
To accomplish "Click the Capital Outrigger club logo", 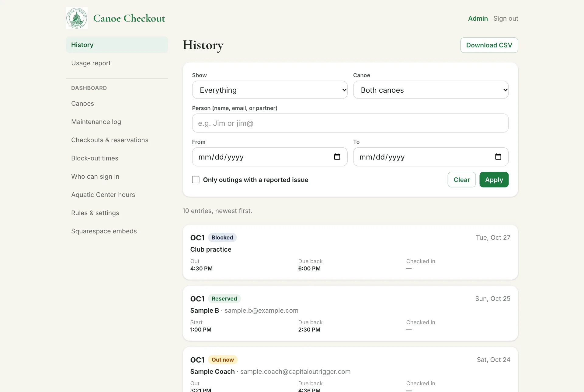I will tap(77, 18).
